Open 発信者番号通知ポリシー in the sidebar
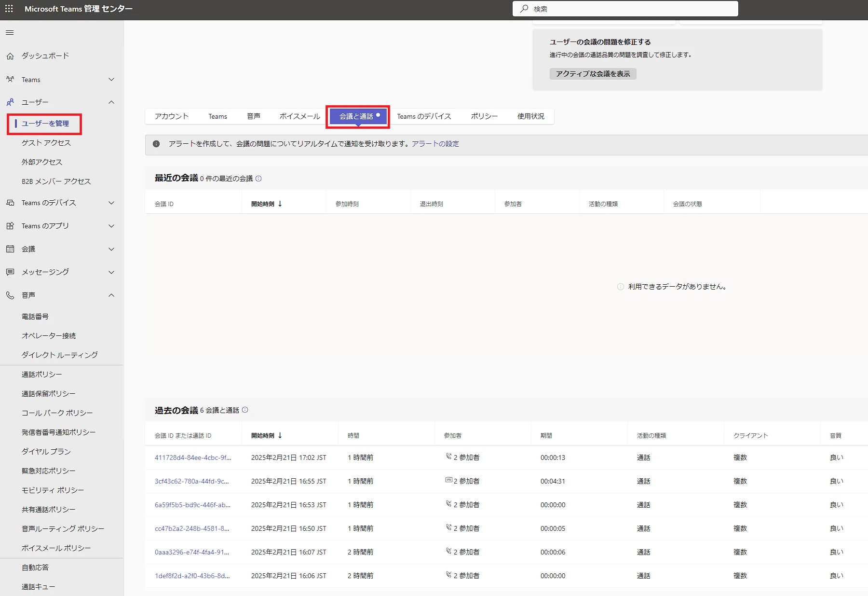The image size is (868, 596). pos(59,432)
